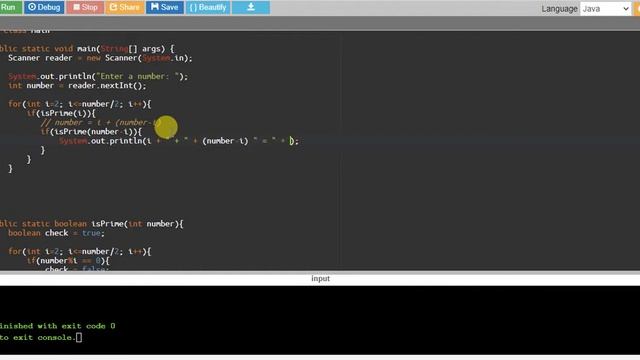640x360 pixels.
Task: Click "Scanner reader = new Scanner" line
Action: 100,58
